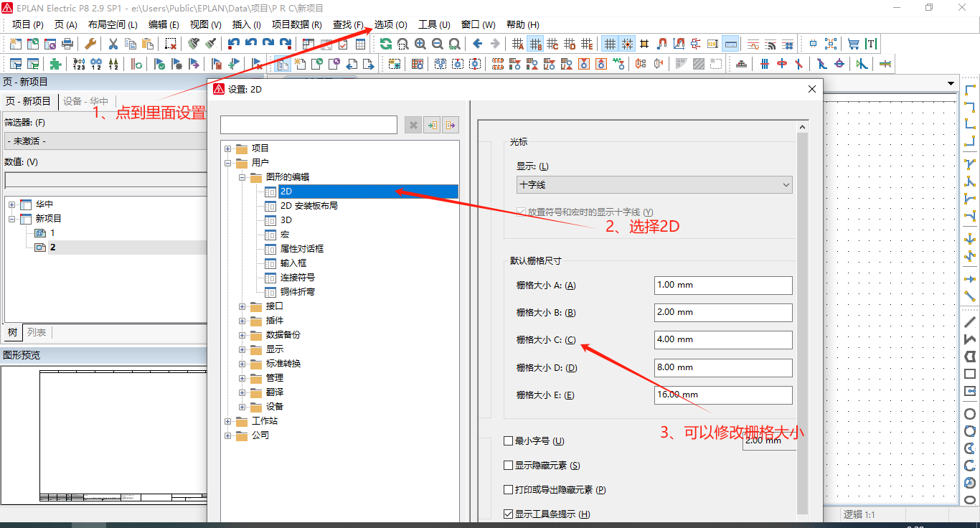Select Grid A icon
Image resolution: width=980 pixels, height=528 pixels.
[x=518, y=44]
